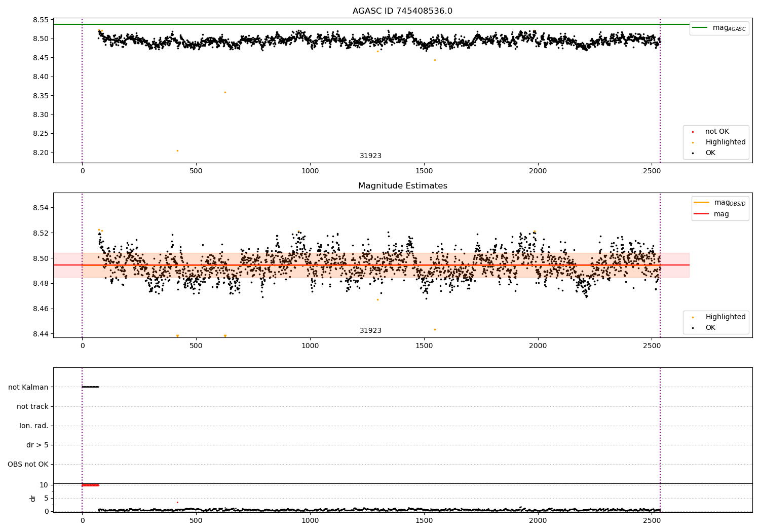760x532 pixels.
Task: Click the mag OBSID legend label
Action: 730,203
